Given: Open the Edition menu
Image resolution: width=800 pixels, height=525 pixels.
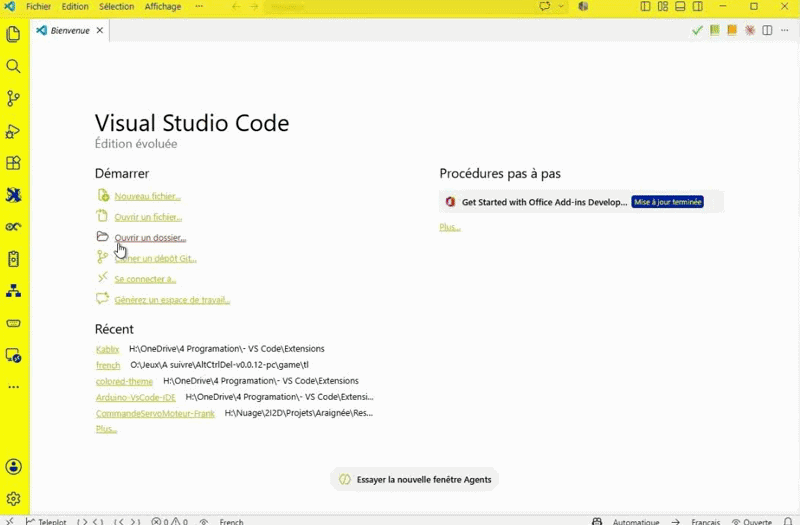Looking at the screenshot, I should [x=75, y=7].
